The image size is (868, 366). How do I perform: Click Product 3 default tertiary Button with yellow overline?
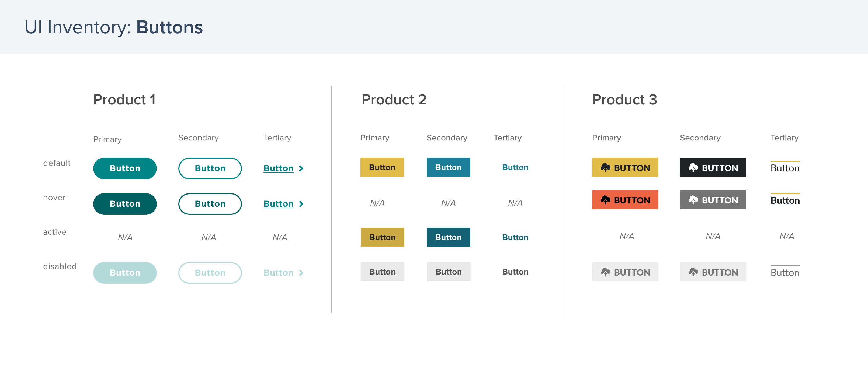pos(785,168)
